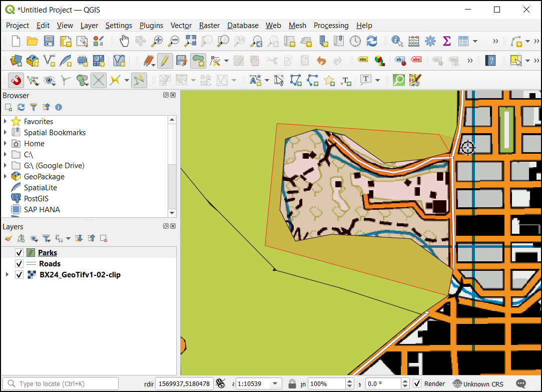Toggle the Roads layer visibility checkbox
The height and width of the screenshot is (392, 542).
tap(20, 264)
